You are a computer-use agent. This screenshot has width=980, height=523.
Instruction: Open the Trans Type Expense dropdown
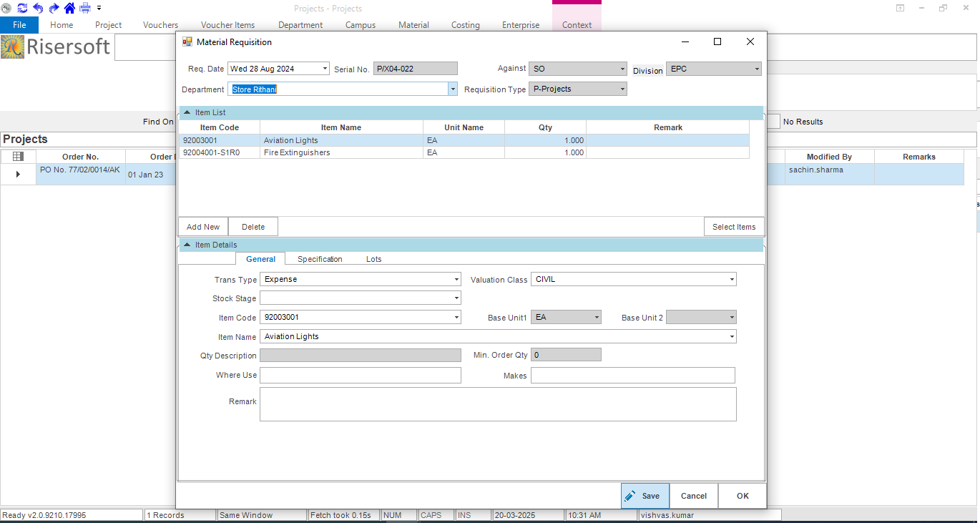pyautogui.click(x=456, y=280)
